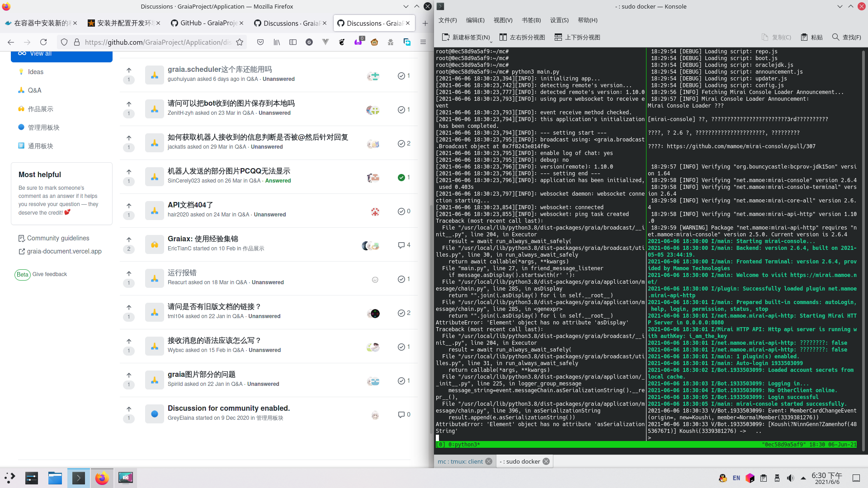Expand system tray hidden icons arrow
The height and width of the screenshot is (488, 868).
pyautogui.click(x=803, y=478)
